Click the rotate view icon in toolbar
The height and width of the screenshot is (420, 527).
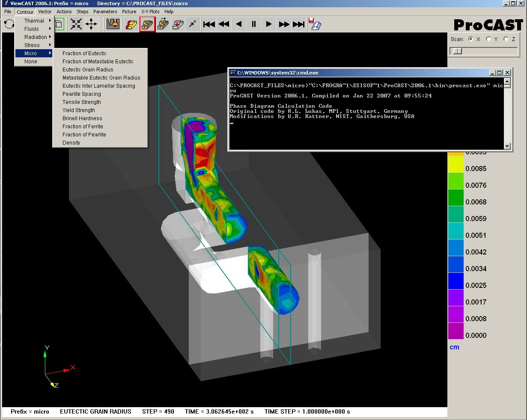(x=9, y=24)
